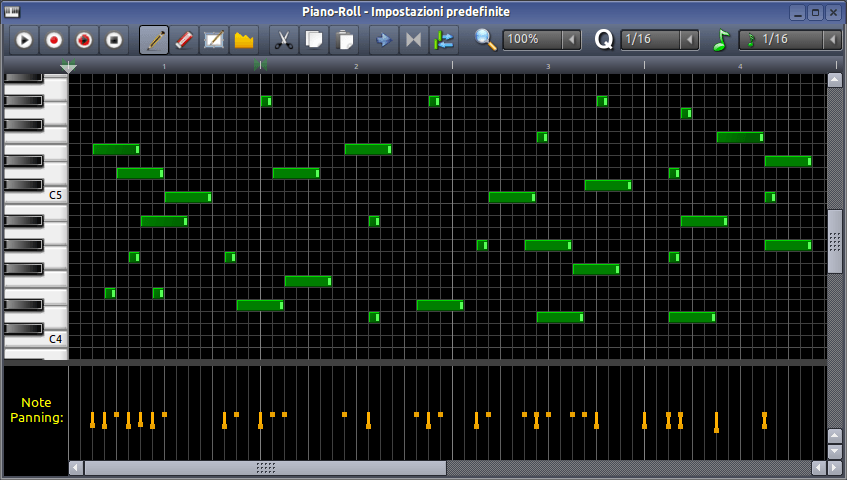Click the loop points icon

[413, 40]
